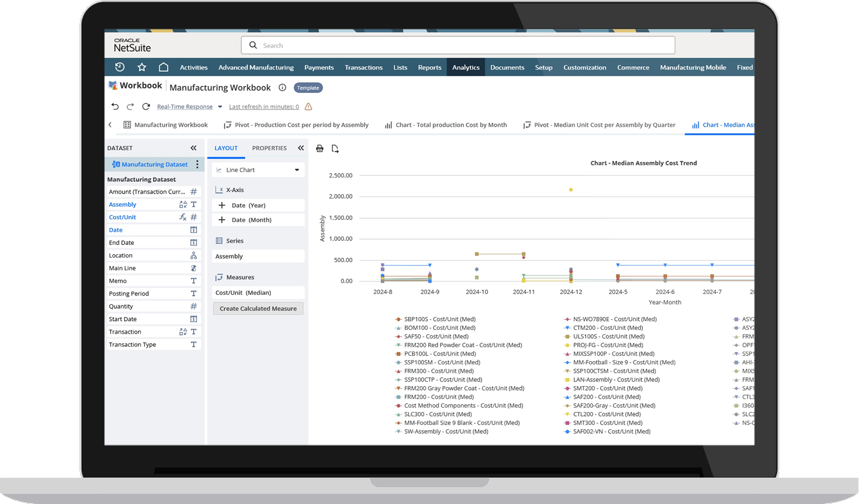The width and height of the screenshot is (859, 504).
Task: Open Manufacturing Dataset options menu
Action: [x=197, y=164]
